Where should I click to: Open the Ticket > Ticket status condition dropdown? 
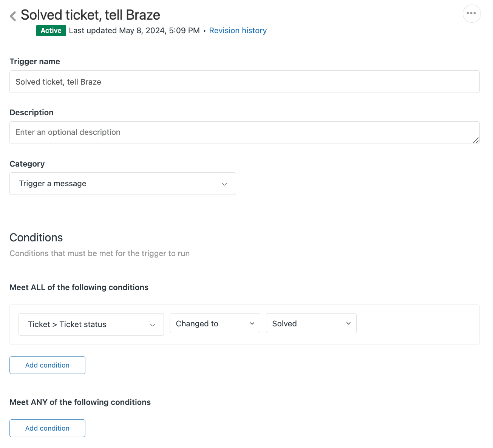tap(91, 324)
